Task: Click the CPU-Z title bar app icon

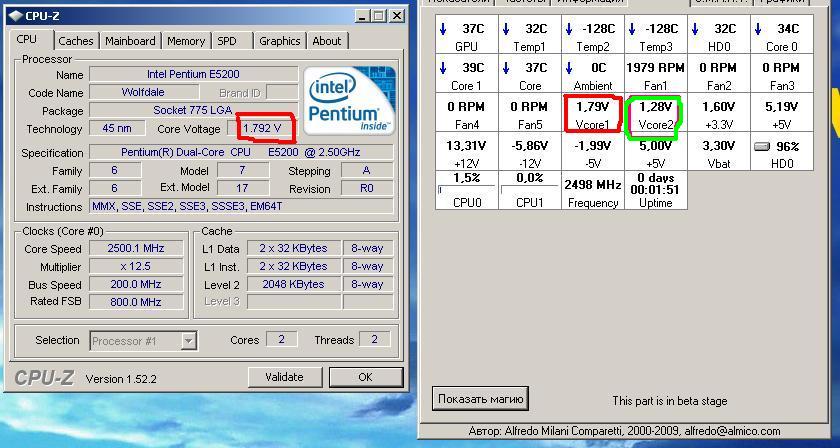Action: [x=16, y=16]
